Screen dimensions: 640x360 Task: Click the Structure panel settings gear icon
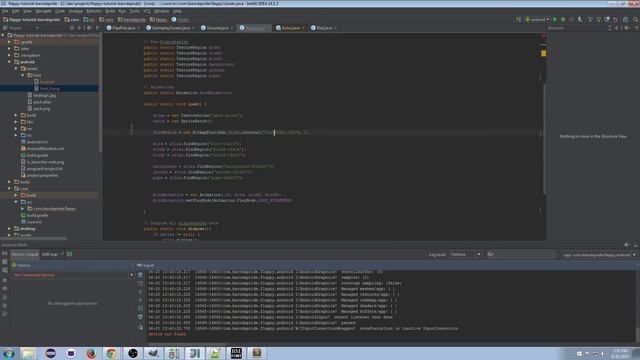pyautogui.click(x=627, y=28)
